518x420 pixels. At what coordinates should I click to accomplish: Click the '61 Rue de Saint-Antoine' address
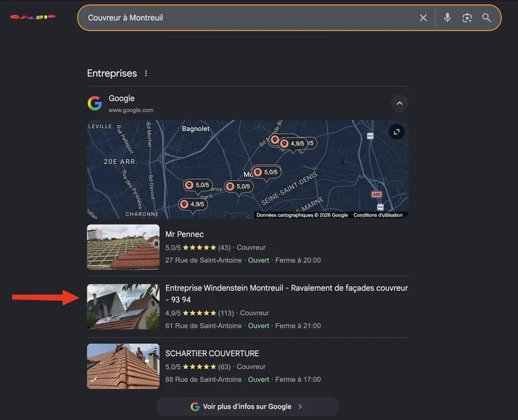203,326
